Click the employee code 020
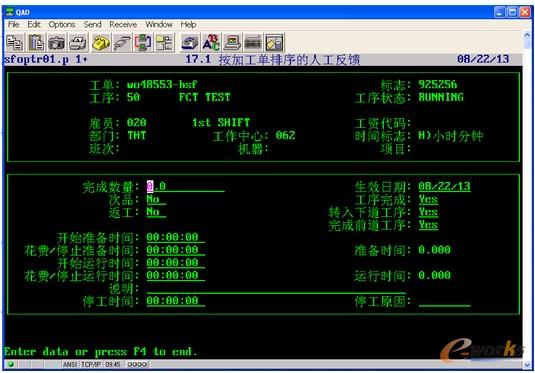The image size is (535, 373). coord(136,123)
